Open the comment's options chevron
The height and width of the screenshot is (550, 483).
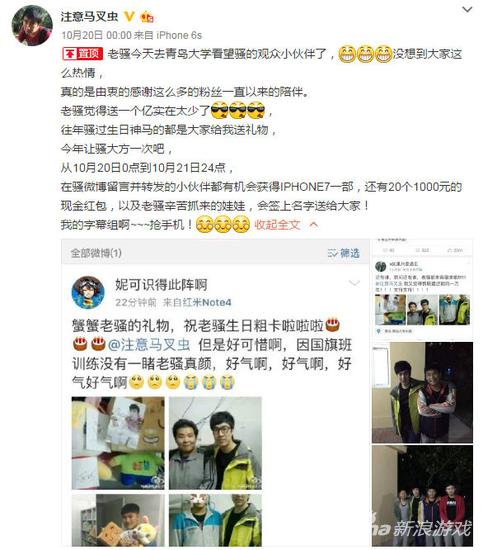point(354,283)
